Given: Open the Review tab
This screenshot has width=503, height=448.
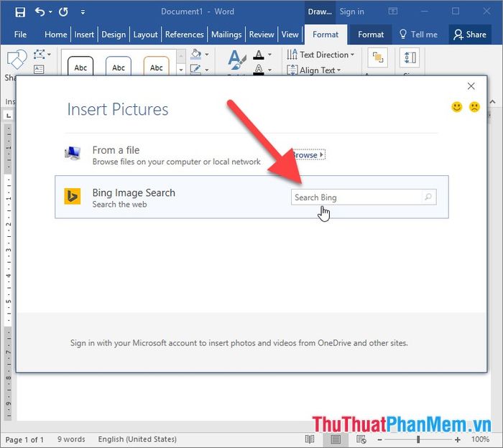Looking at the screenshot, I should pos(262,34).
